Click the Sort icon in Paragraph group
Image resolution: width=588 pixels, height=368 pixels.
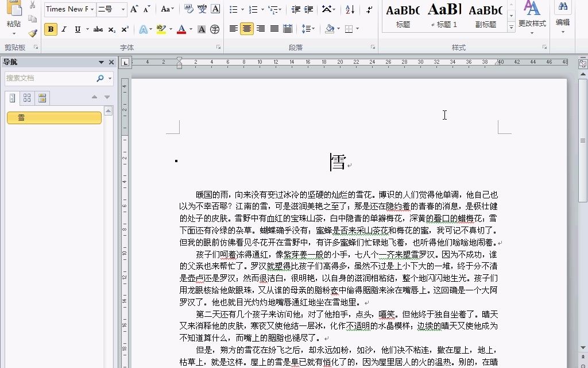pos(349,10)
